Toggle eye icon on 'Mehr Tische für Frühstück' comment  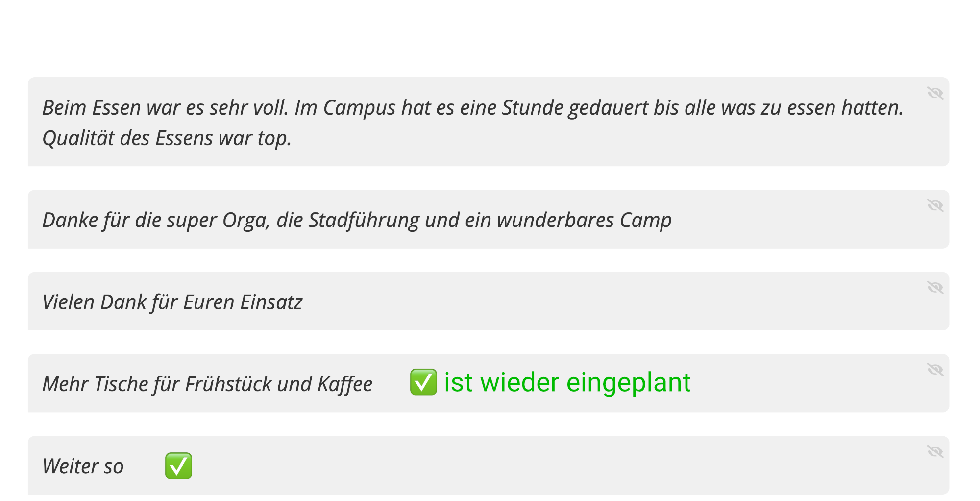(935, 369)
